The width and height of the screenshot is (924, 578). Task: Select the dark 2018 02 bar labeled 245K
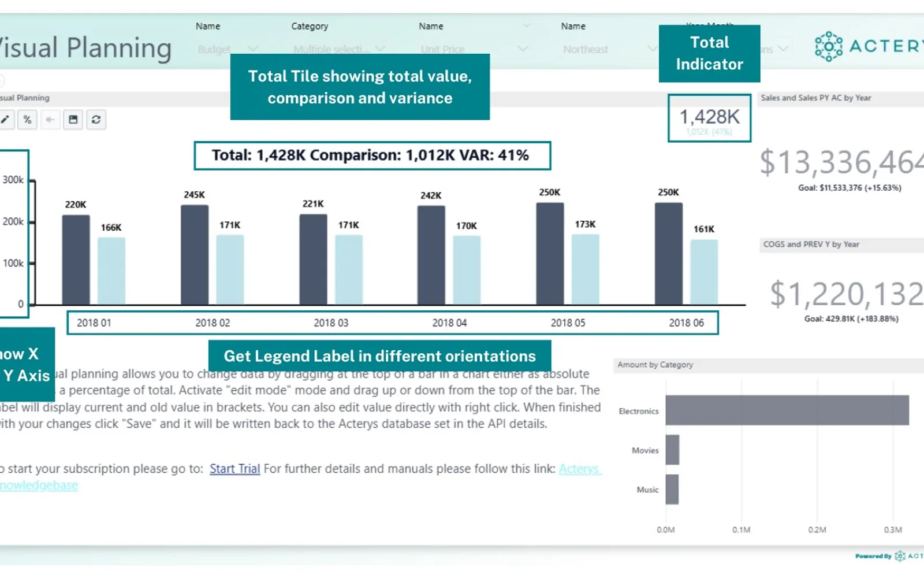pos(195,254)
